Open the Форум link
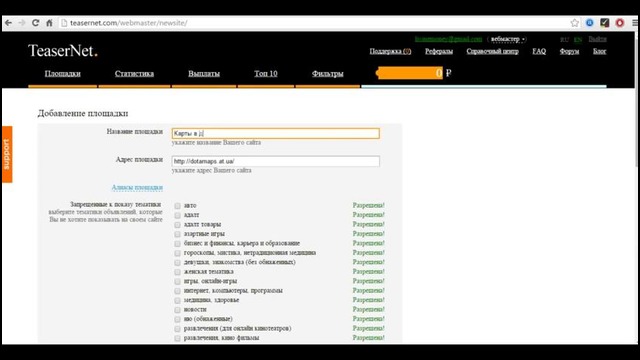640x360 pixels. coord(569,51)
